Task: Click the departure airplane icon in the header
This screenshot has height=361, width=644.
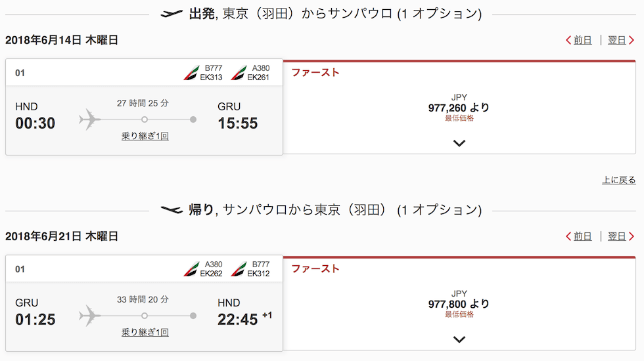Action: 172,14
